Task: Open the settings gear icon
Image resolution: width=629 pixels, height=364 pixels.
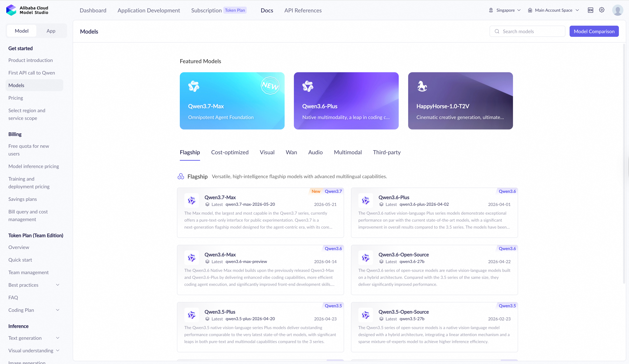Action: 602,10
